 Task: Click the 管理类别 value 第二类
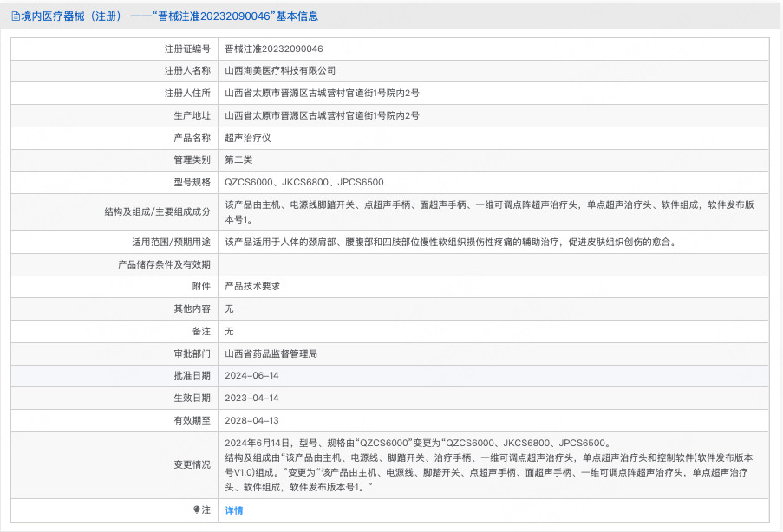pyautogui.click(x=238, y=160)
